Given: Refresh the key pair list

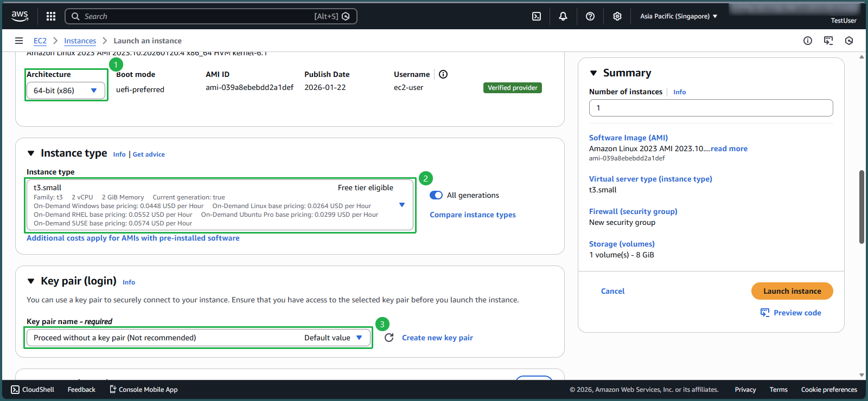Looking at the screenshot, I should [389, 338].
